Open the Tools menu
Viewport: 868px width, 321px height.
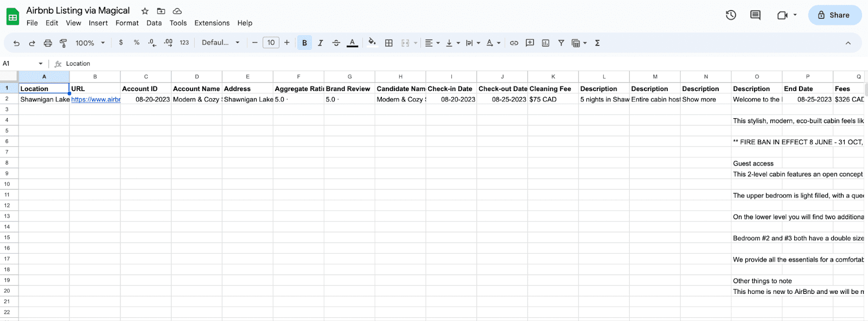coord(178,23)
